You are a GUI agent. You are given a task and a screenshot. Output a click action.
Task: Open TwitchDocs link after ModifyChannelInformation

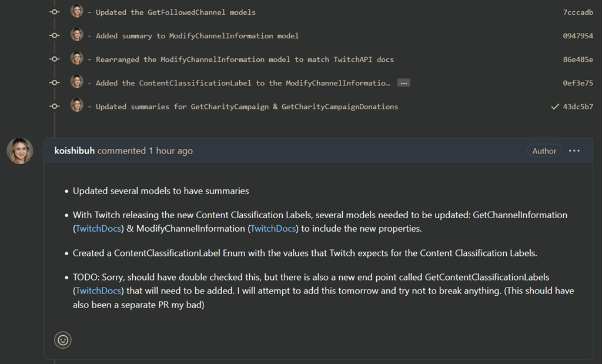coord(273,229)
